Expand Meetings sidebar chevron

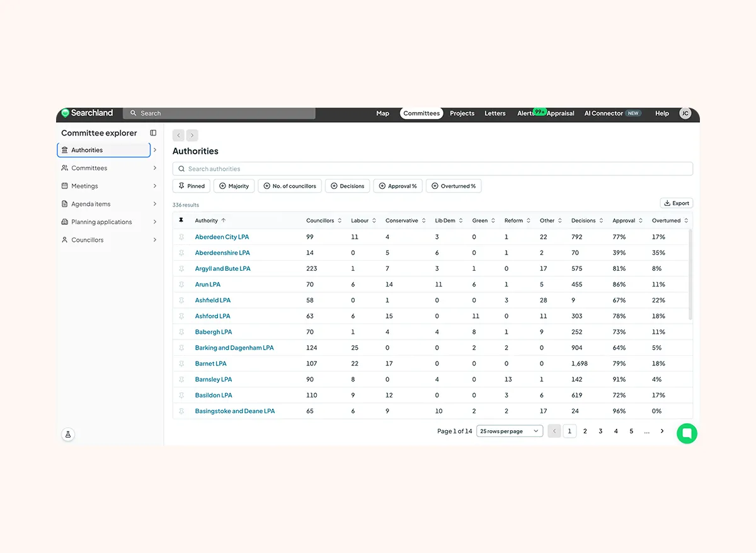pyautogui.click(x=155, y=186)
